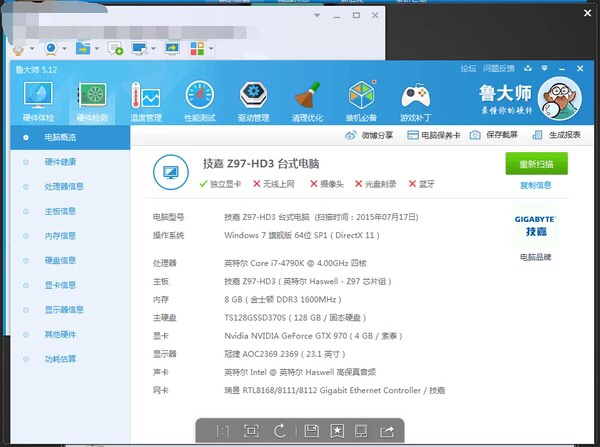600x447 pixels.
Task: Open 硬件体检 hardware checkup section
Action: point(38,101)
